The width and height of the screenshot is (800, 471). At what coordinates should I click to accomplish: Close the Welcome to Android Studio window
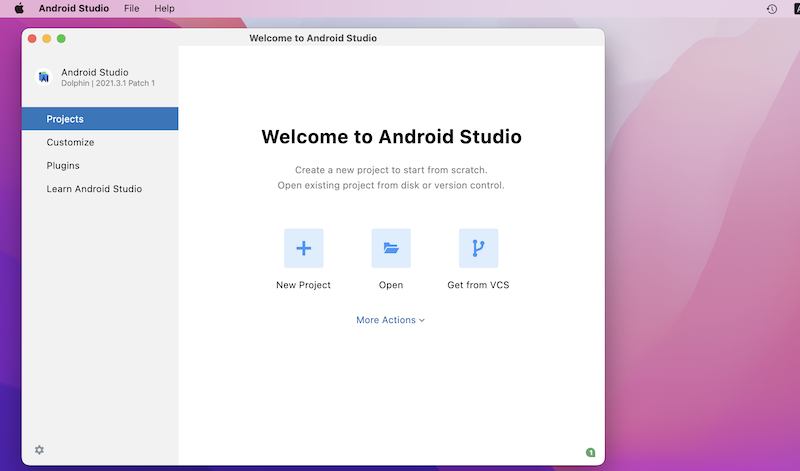click(x=32, y=38)
